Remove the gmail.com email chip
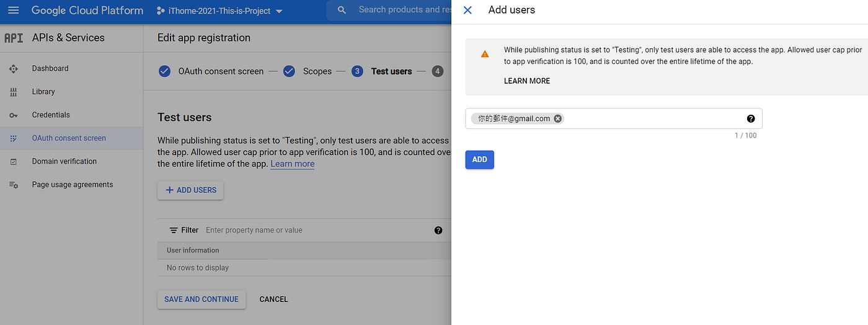The image size is (868, 325). pyautogui.click(x=558, y=118)
